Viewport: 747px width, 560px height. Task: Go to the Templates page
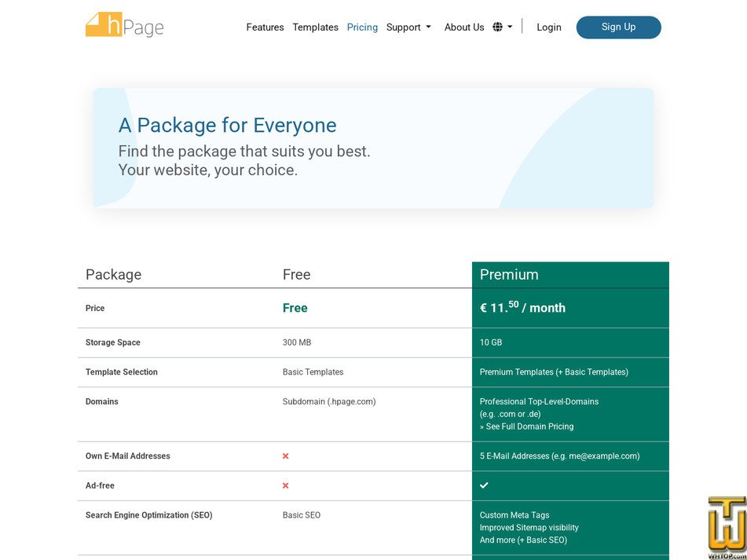(316, 27)
